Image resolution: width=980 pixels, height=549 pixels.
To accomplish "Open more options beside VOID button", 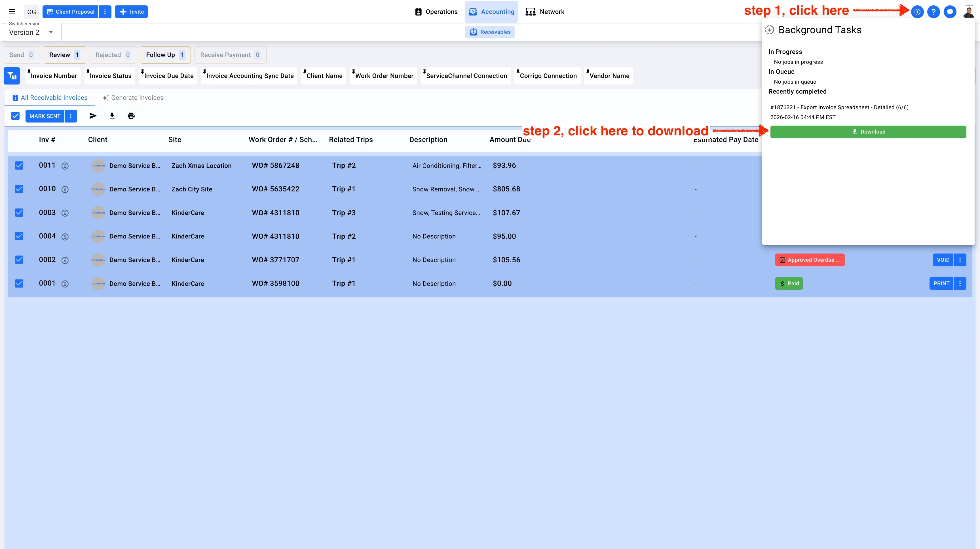I will pyautogui.click(x=960, y=260).
